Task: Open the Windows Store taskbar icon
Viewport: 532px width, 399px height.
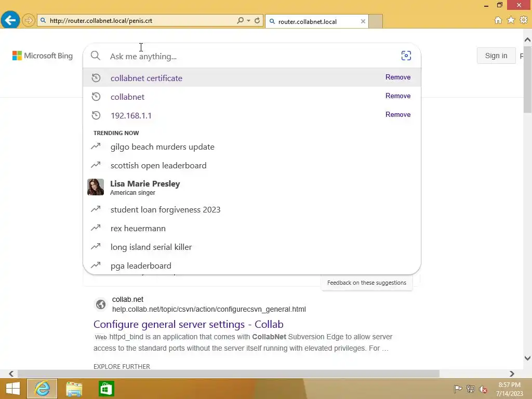Action: pyautogui.click(x=106, y=389)
